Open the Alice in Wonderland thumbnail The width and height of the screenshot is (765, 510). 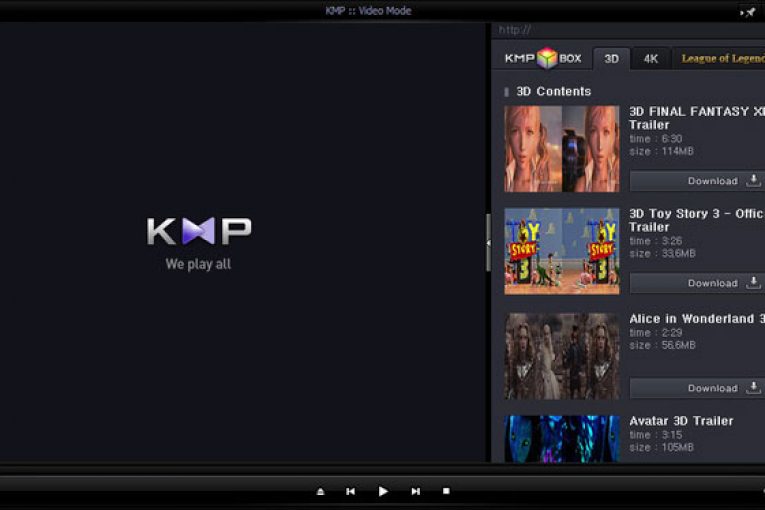pyautogui.click(x=562, y=356)
